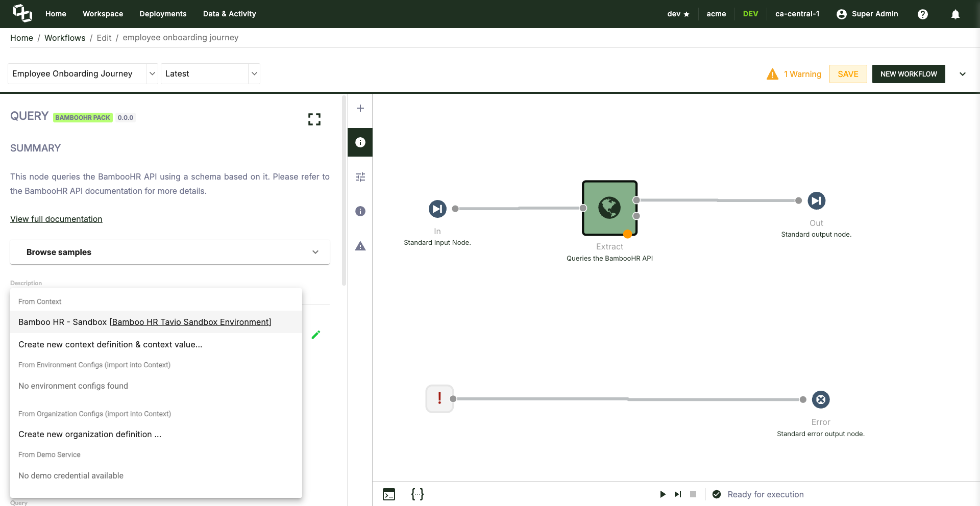
Task: Click the 0.0.0 version badge
Action: click(125, 118)
